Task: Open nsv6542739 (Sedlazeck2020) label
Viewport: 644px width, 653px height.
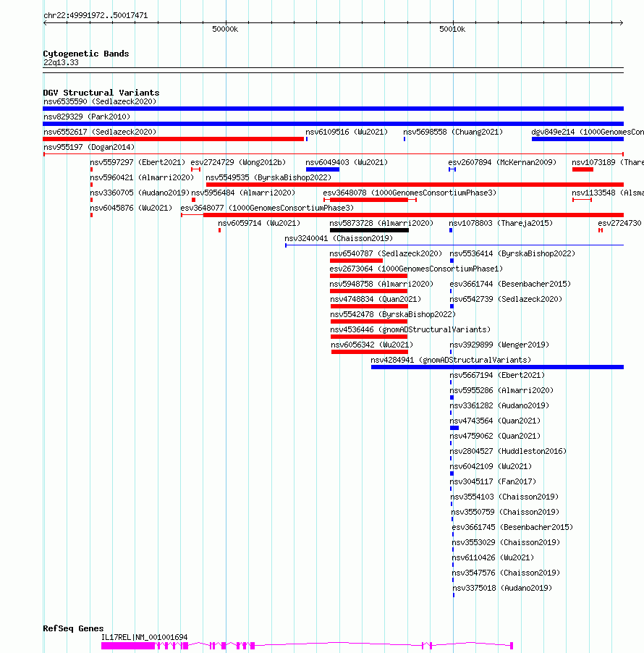Action: coord(506,300)
